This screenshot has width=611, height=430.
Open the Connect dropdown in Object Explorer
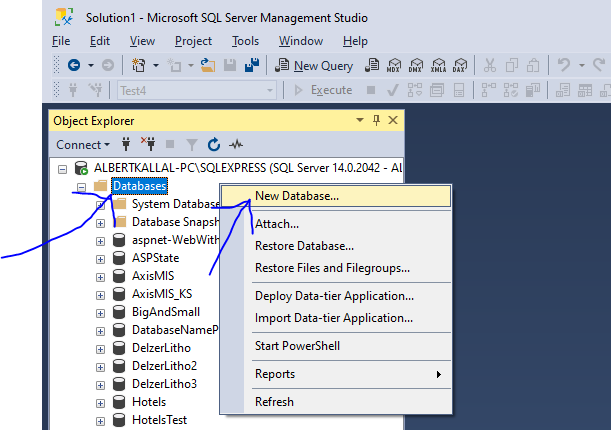(x=83, y=145)
